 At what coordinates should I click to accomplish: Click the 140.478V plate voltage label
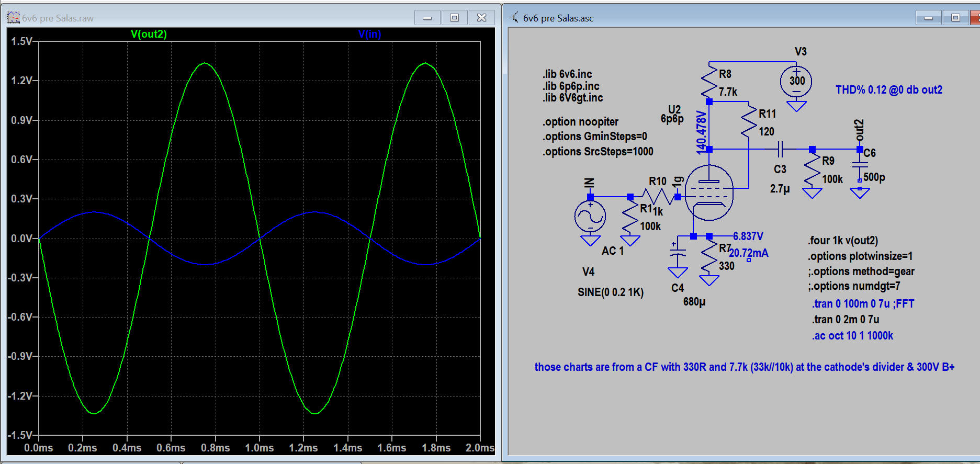701,132
